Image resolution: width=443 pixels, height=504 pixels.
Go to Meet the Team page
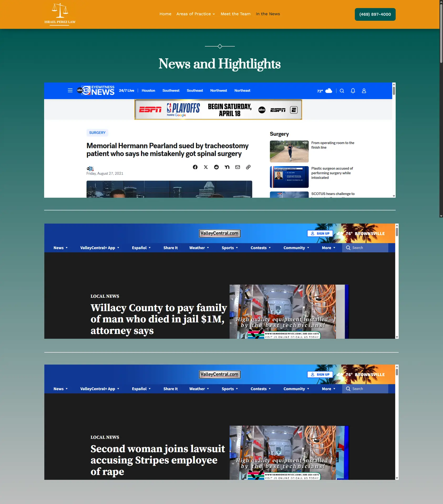click(x=235, y=14)
